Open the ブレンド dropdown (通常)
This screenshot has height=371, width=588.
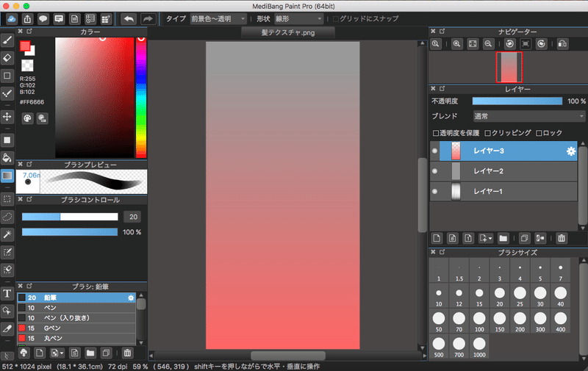(x=528, y=116)
